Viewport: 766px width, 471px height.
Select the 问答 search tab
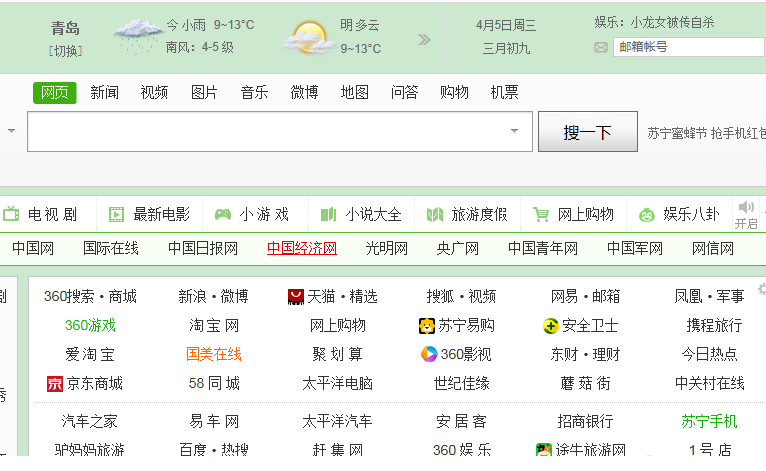pos(404,92)
